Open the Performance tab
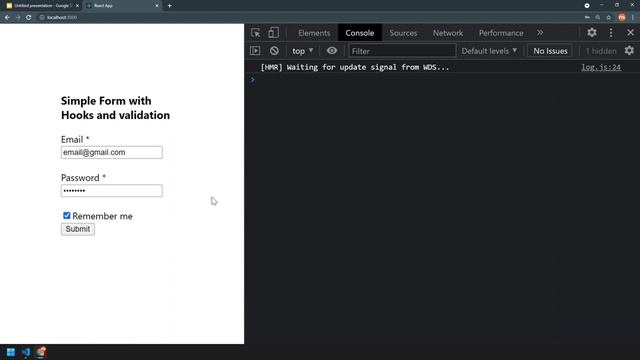Viewport: 640px width, 360px height. (501, 33)
